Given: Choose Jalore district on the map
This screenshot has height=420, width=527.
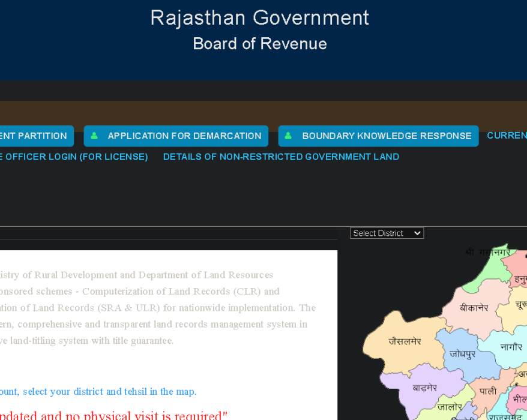Looking at the screenshot, I should point(450,407).
